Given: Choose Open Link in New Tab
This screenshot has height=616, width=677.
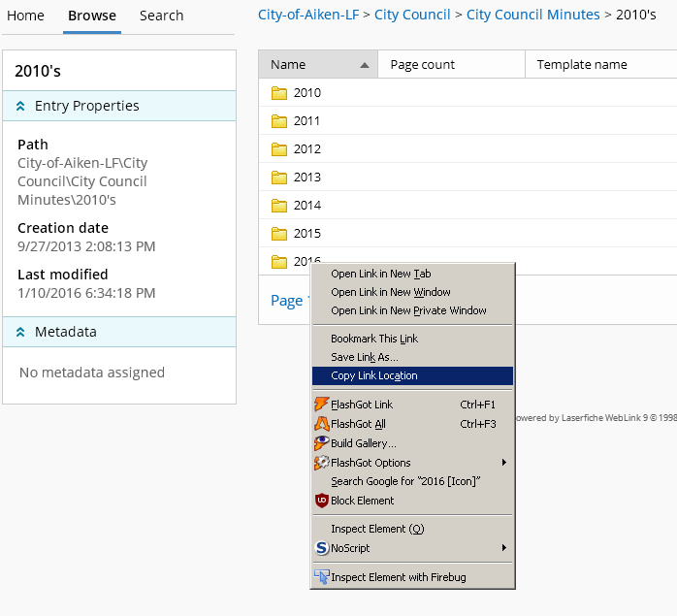Looking at the screenshot, I should pyautogui.click(x=380, y=274).
